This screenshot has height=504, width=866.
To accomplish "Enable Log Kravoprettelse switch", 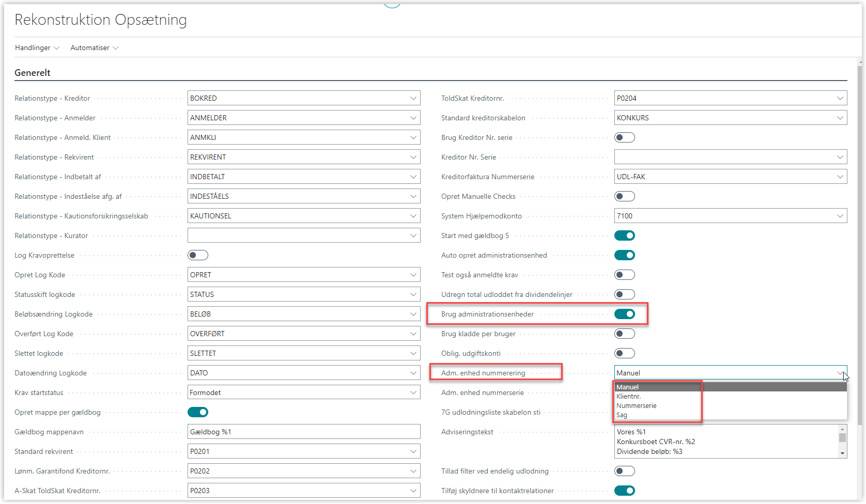I will [198, 255].
